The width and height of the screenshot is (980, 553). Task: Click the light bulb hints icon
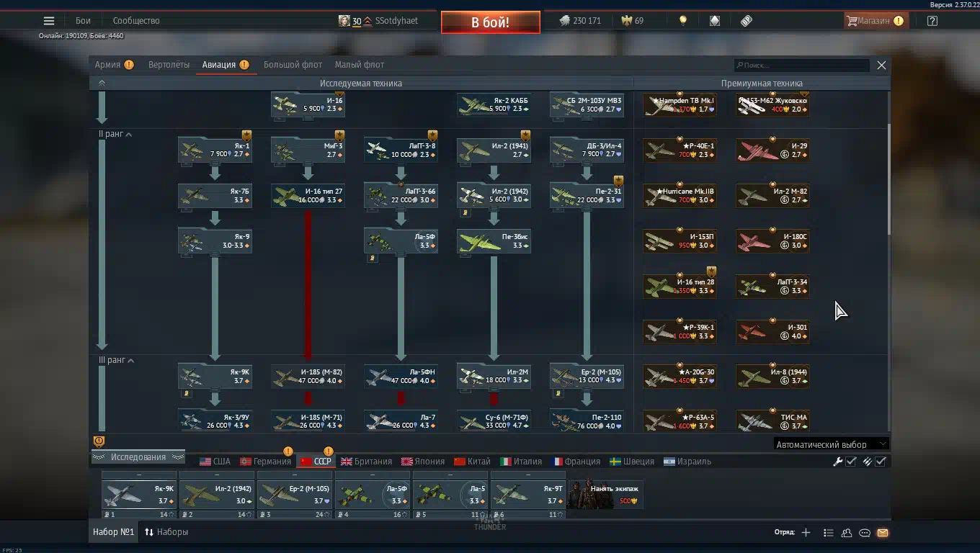(x=683, y=21)
